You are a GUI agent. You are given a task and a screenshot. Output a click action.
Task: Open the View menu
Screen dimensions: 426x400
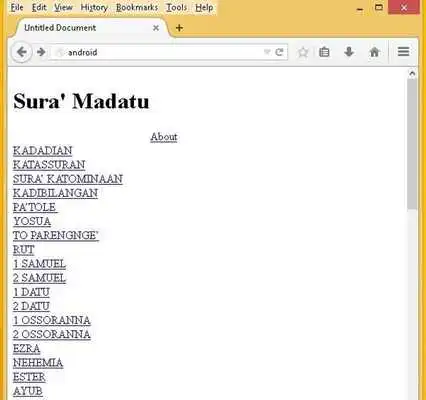(63, 7)
